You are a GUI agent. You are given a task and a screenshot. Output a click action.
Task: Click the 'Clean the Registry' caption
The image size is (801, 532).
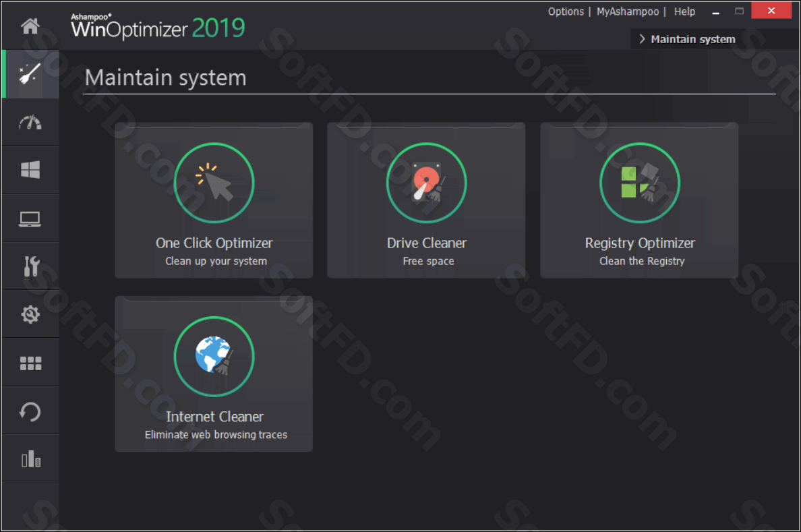pyautogui.click(x=642, y=261)
